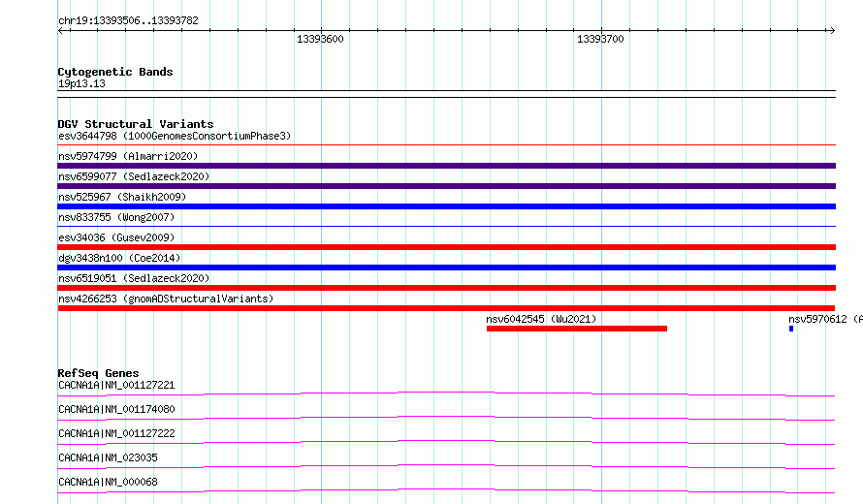Click the purple nsv6599077 variant bar
Viewport: 863px width, 504px height.
446,186
